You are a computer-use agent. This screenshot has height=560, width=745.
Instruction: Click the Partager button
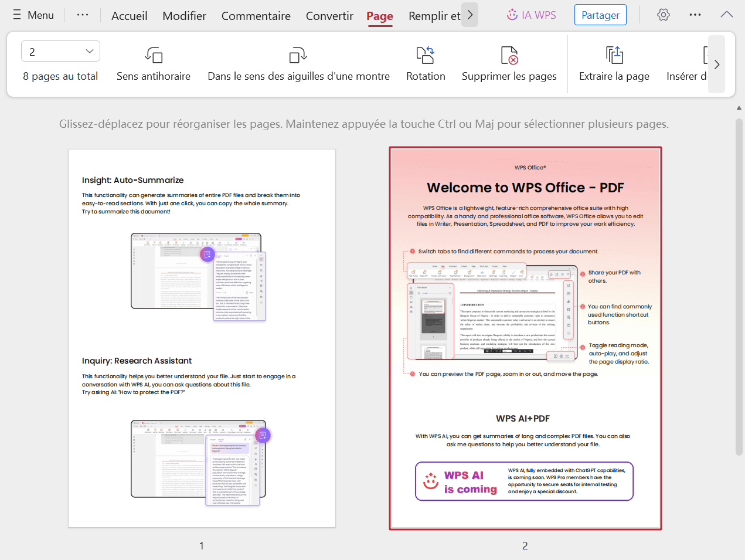click(600, 15)
